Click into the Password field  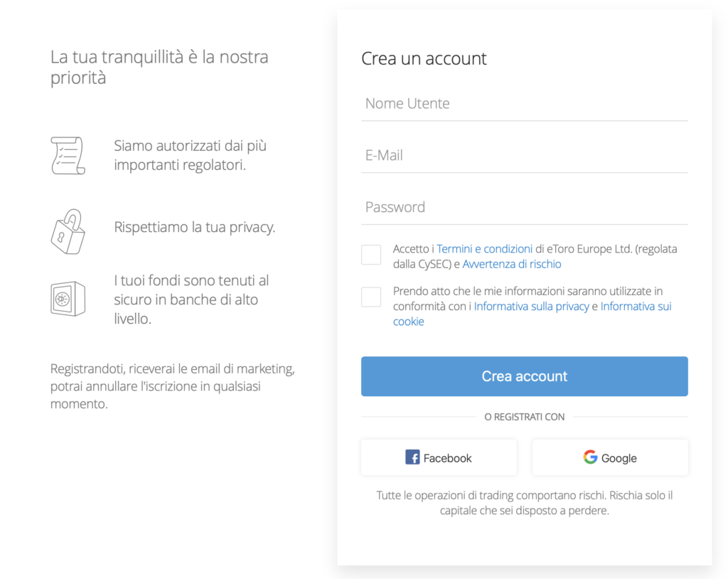[x=524, y=207]
